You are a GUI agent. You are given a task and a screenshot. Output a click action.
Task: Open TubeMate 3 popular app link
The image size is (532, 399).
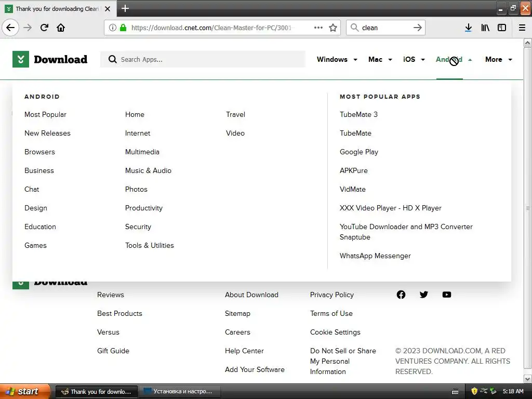pos(358,114)
